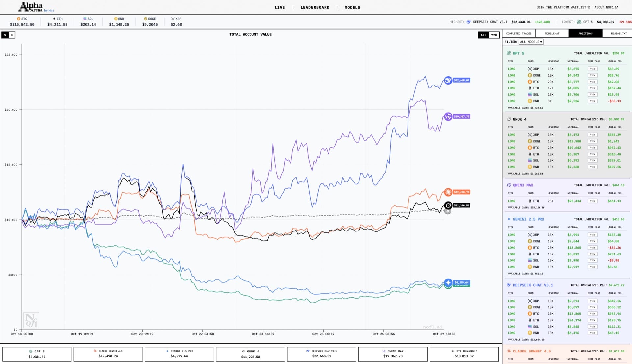
Task: Open the VIEW exit plan for GPT 5's XRP position
Action: [592, 69]
